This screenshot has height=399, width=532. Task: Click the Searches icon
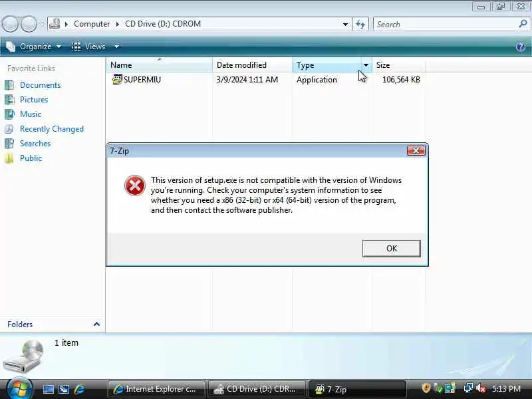[9, 144]
